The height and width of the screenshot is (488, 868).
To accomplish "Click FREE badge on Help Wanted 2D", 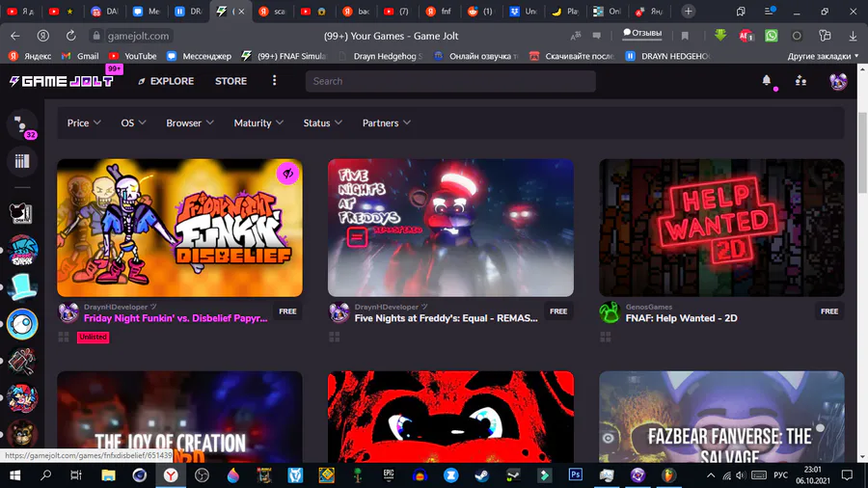I will (x=829, y=312).
